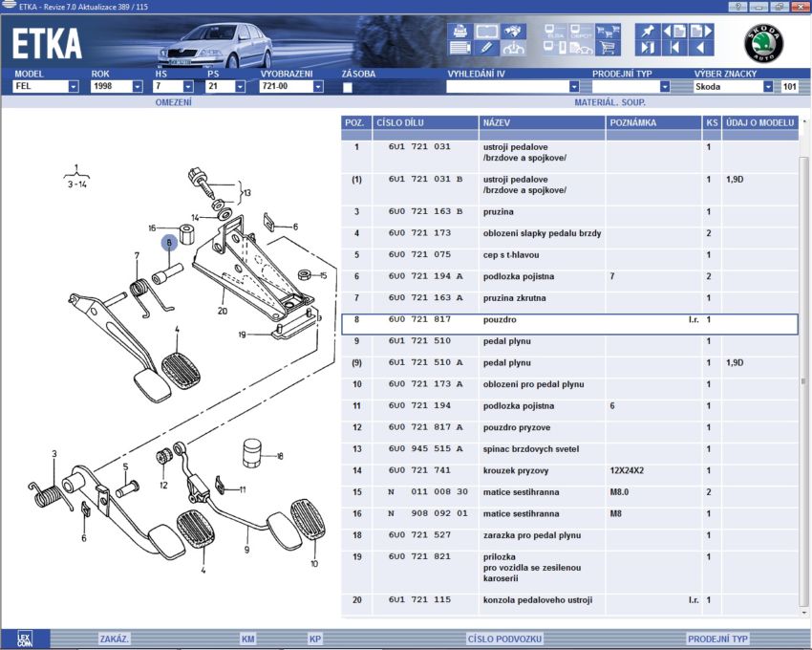This screenshot has width=812, height=650.
Task: Open the MATERIÁL. SOUP. tab
Action: 609,102
